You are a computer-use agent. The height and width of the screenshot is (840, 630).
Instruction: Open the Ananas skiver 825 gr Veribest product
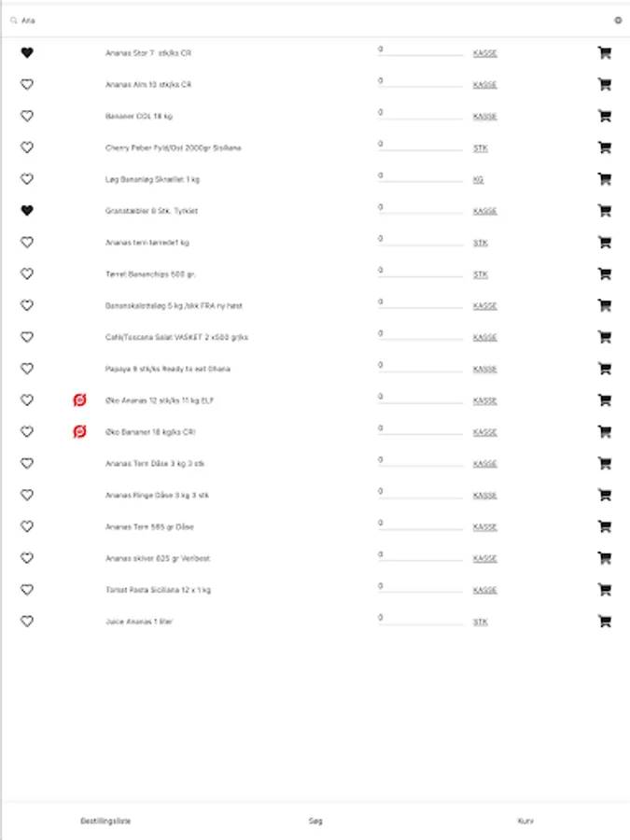pyautogui.click(x=158, y=558)
